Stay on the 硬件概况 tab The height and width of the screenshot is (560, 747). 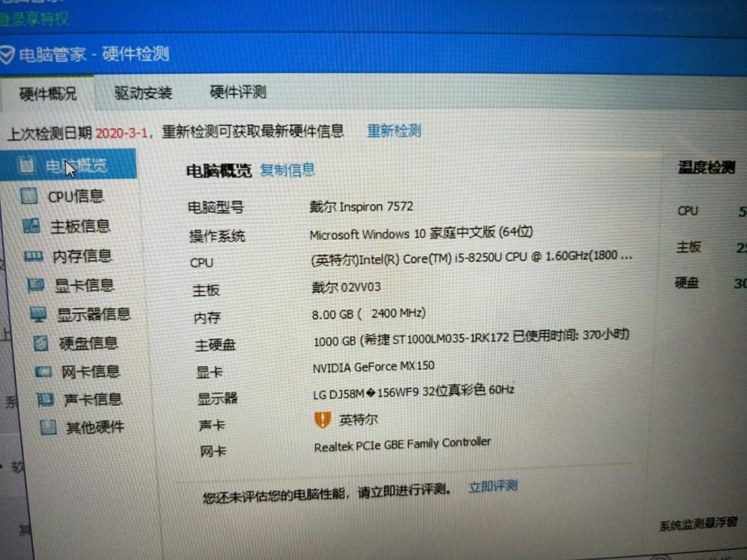click(x=47, y=92)
